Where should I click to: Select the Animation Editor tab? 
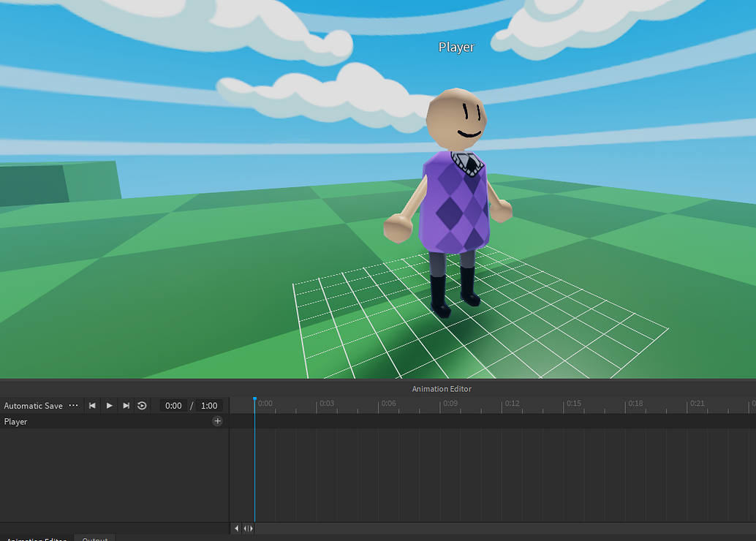[35, 539]
